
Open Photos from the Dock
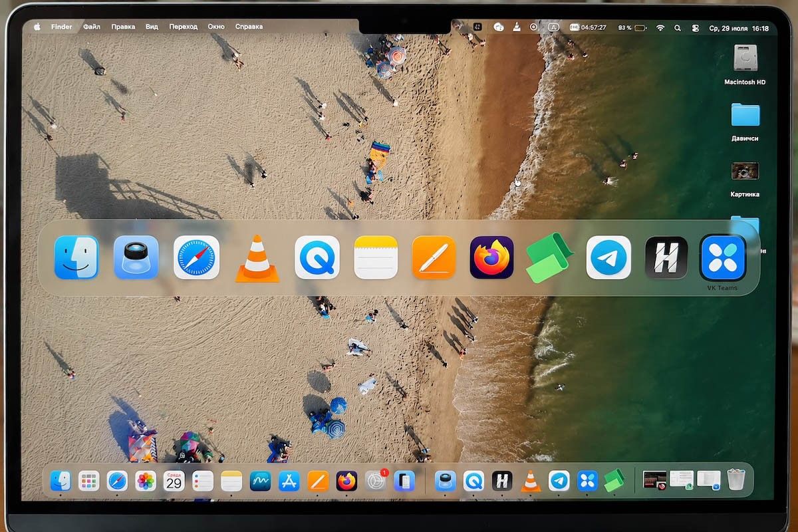tap(146, 480)
